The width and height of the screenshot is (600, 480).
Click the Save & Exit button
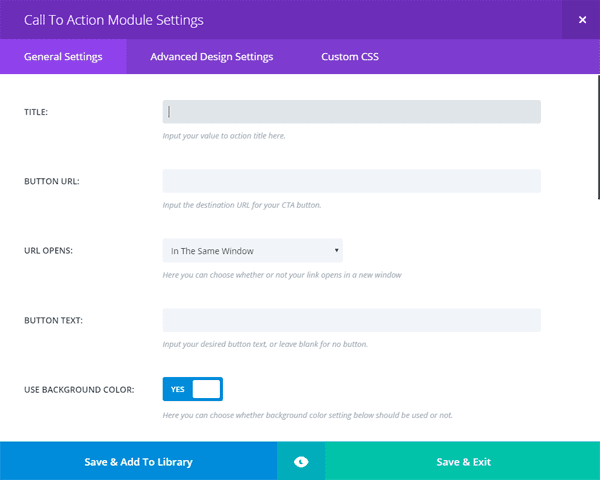click(463, 462)
